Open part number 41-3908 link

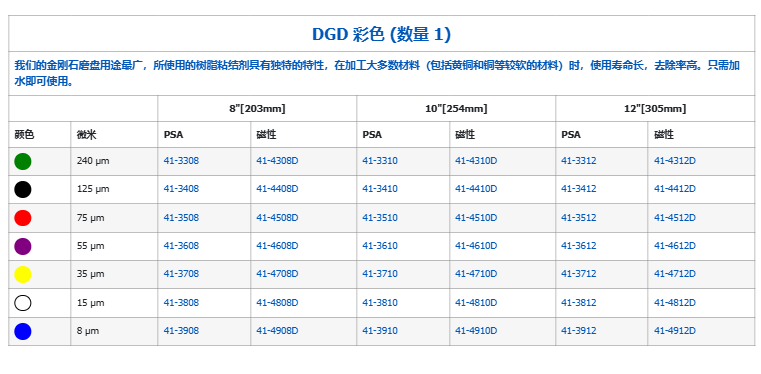click(x=181, y=331)
